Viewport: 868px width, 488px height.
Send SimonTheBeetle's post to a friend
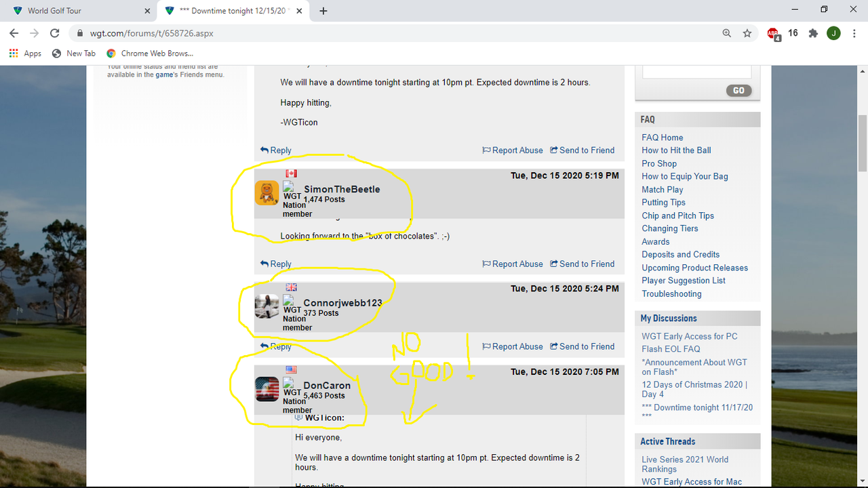pos(583,264)
